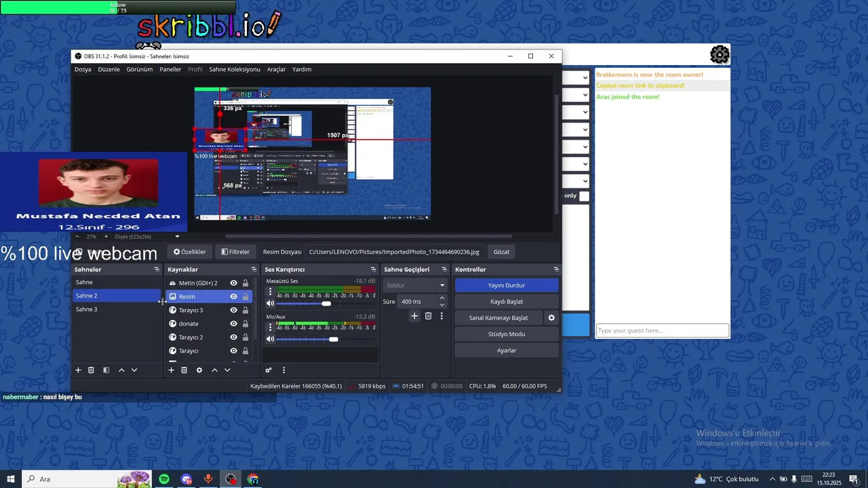Hide the Metin (GDI+) 2 source
868x488 pixels.
click(x=233, y=283)
